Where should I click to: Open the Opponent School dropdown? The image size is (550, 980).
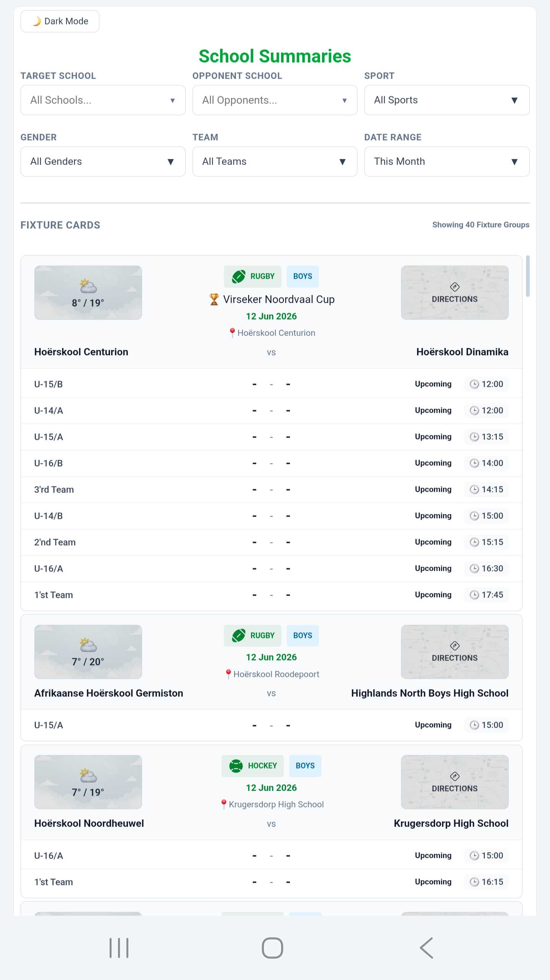click(275, 100)
